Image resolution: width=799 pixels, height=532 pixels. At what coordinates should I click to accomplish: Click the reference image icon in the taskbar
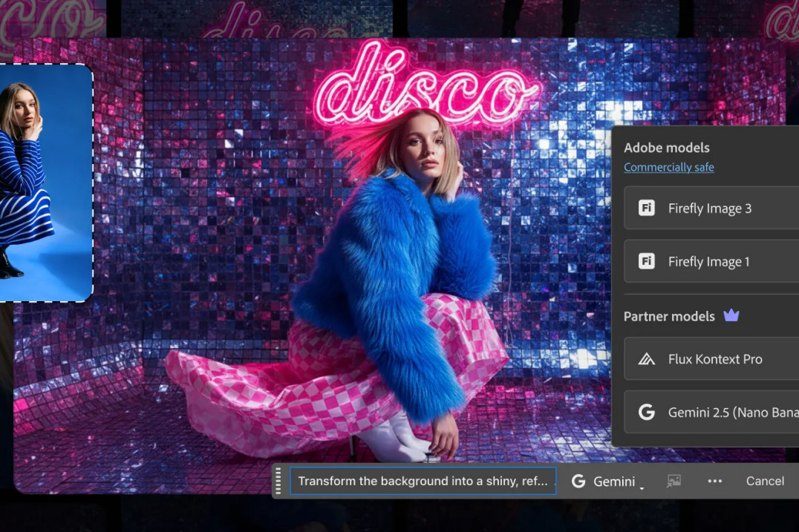click(674, 481)
